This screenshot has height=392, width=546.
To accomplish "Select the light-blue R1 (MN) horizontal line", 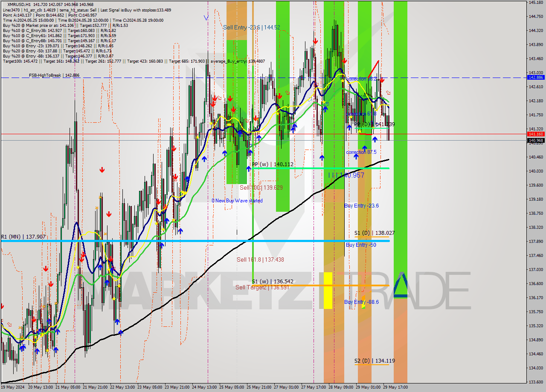I will (x=195, y=241).
